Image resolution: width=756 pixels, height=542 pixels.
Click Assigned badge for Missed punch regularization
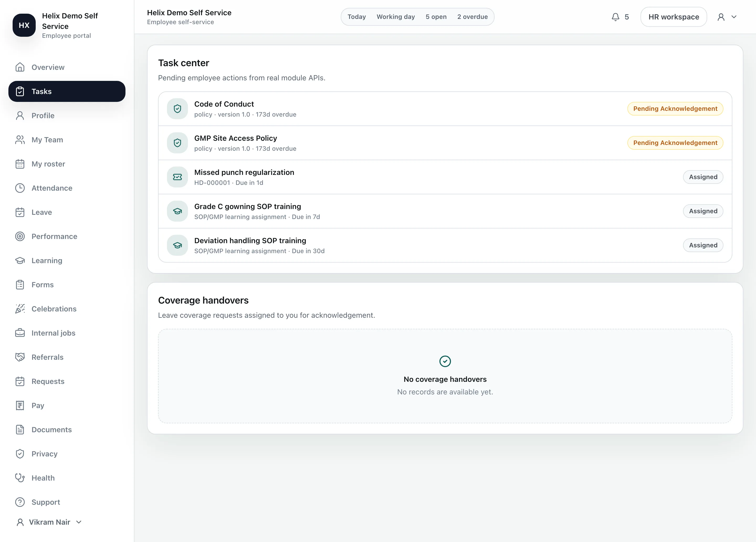(x=703, y=177)
